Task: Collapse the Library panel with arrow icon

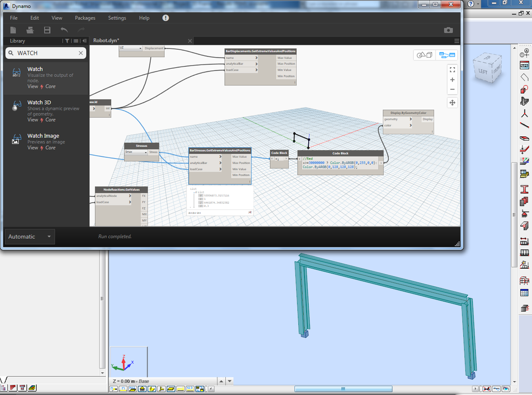Action: coord(85,41)
